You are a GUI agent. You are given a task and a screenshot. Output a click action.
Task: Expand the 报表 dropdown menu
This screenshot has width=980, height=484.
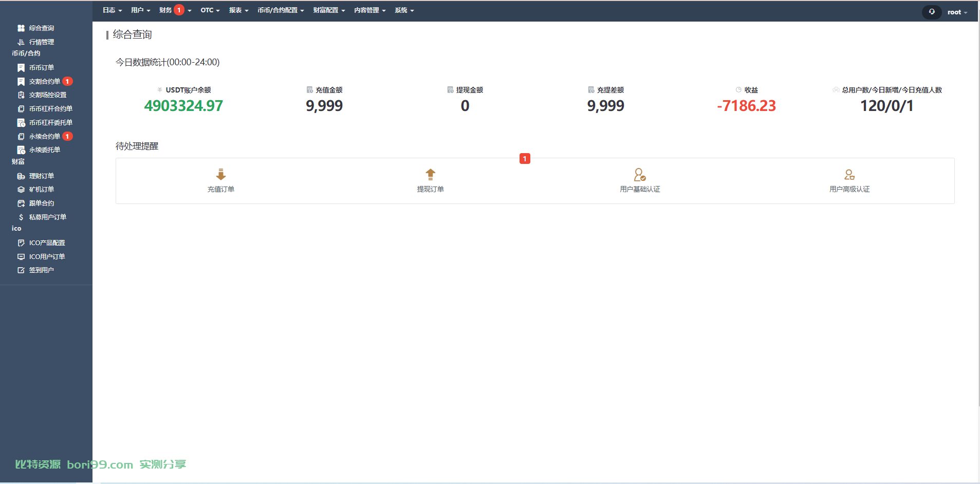pyautogui.click(x=238, y=10)
